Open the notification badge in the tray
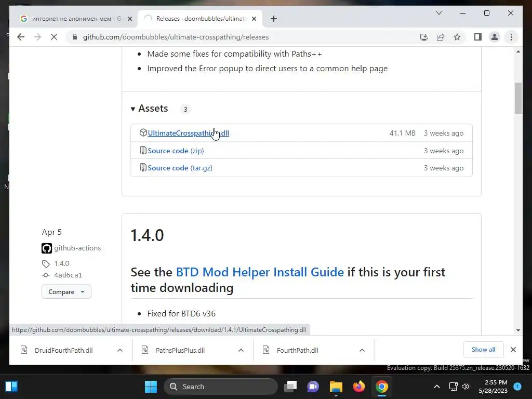532x399 pixels. (517, 387)
